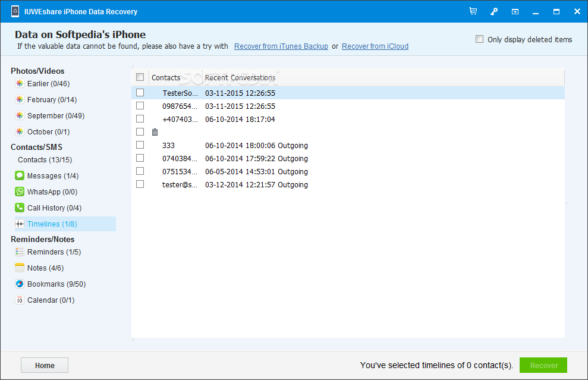
Task: Click the Messages green bubble icon
Action: (x=20, y=175)
